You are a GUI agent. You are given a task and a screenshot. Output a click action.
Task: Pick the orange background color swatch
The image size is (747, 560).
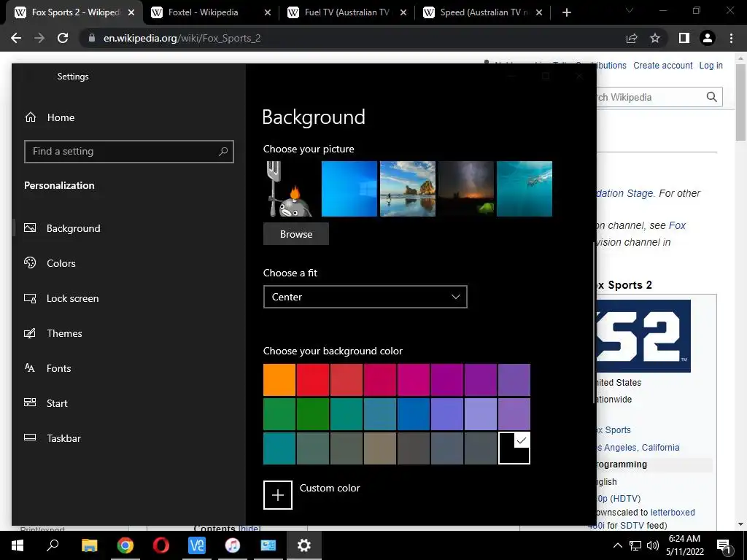click(x=279, y=380)
